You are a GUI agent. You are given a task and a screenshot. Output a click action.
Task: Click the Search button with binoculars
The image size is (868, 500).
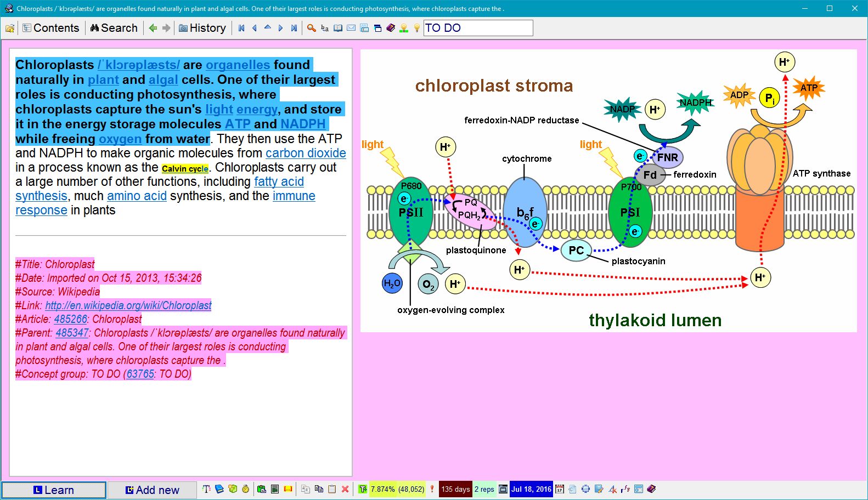tap(114, 28)
